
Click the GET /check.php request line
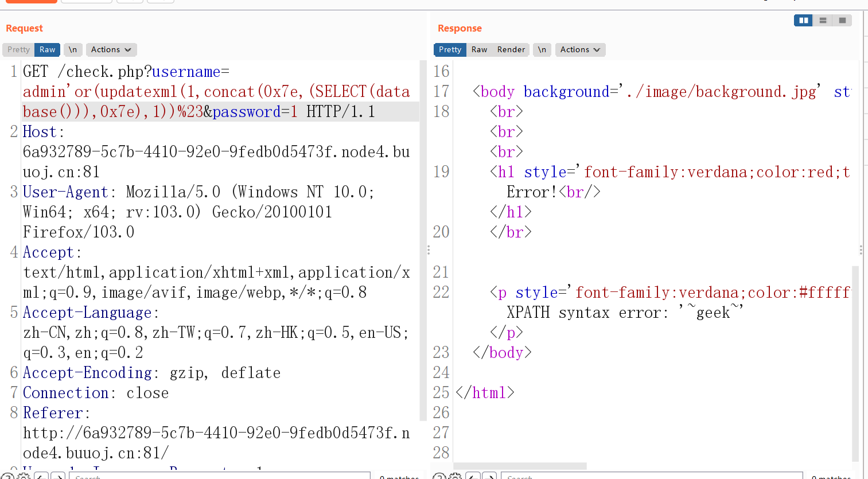(x=217, y=91)
